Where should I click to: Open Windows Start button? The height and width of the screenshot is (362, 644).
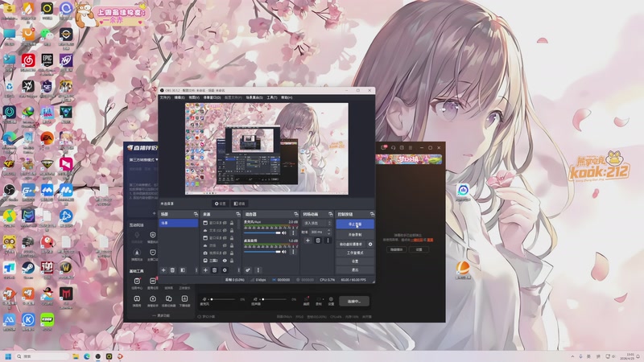pyautogui.click(x=8, y=356)
